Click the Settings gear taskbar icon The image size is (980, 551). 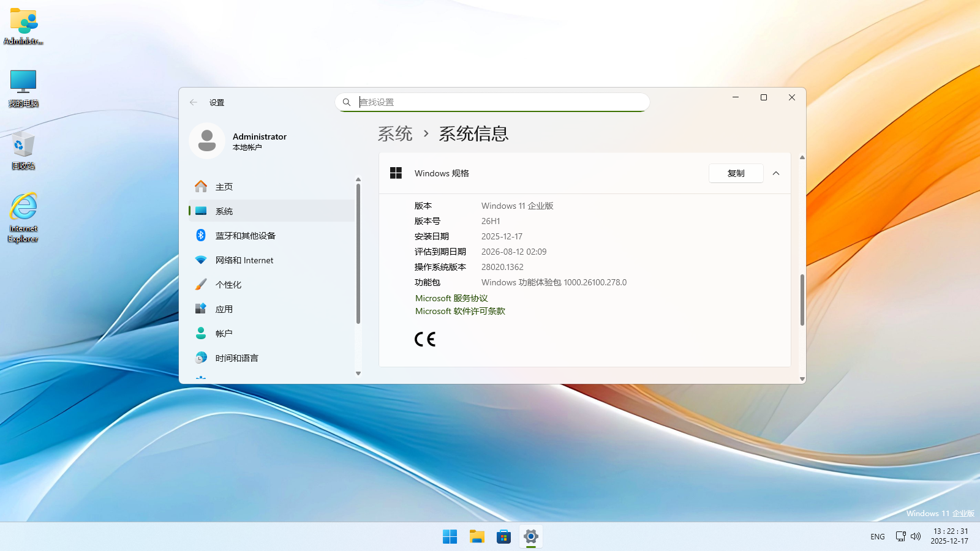coord(531,537)
